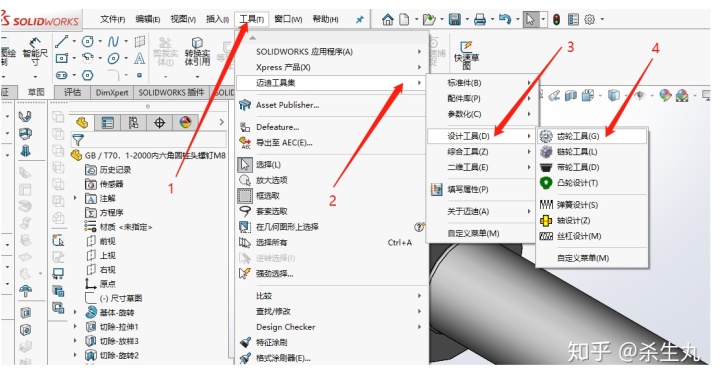Open the ConfigurationManager tab icon
Screen dimensions: 720x383
[x=133, y=123]
